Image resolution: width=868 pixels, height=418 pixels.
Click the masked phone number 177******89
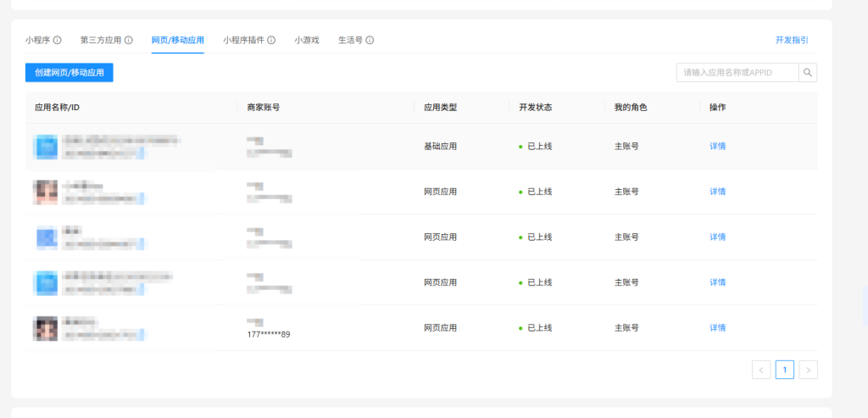268,334
